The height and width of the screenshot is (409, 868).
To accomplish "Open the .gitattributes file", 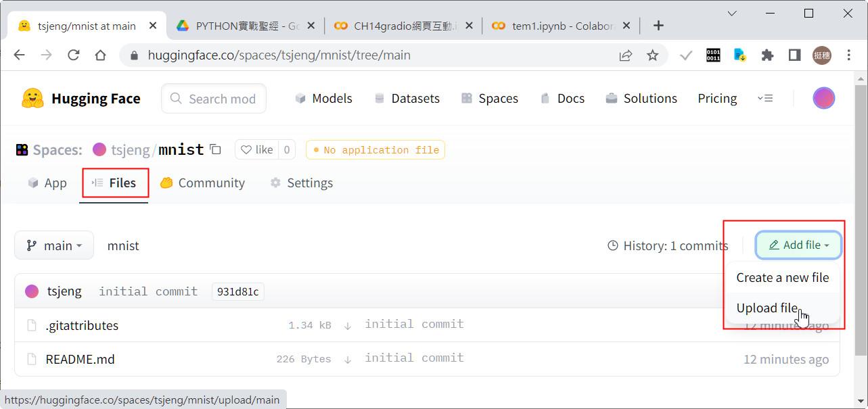I will pyautogui.click(x=82, y=325).
